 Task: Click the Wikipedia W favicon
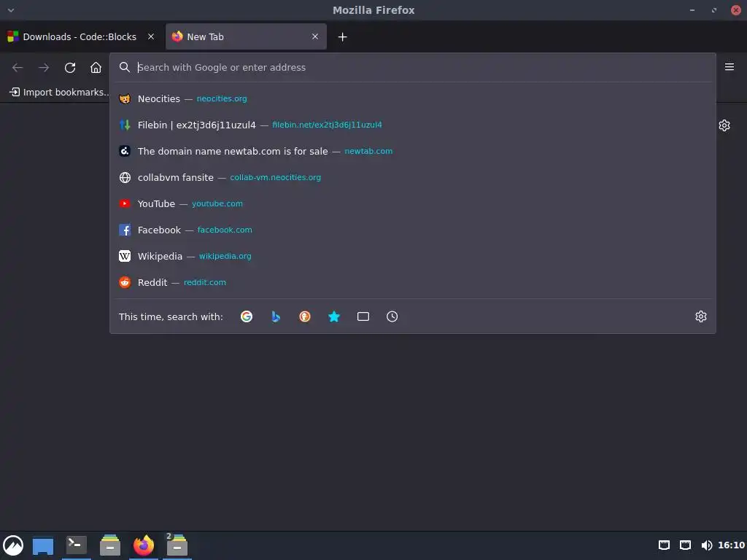pos(125,256)
